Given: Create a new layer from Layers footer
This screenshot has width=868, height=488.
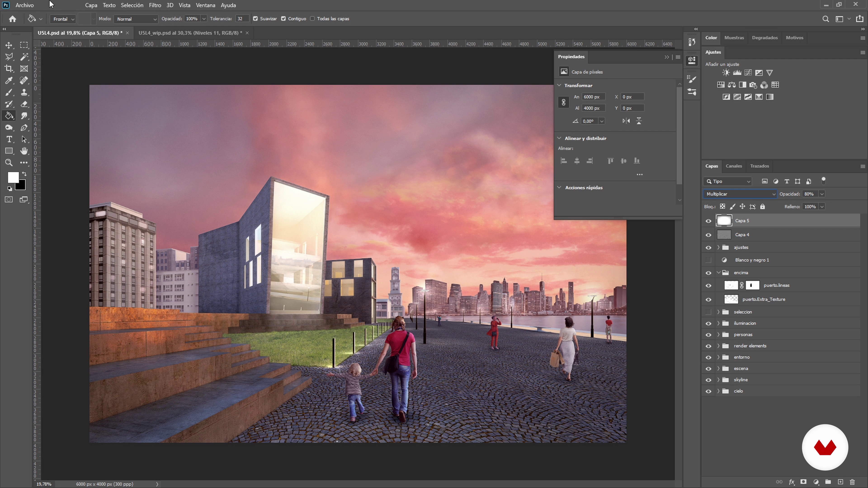Looking at the screenshot, I should (840, 482).
